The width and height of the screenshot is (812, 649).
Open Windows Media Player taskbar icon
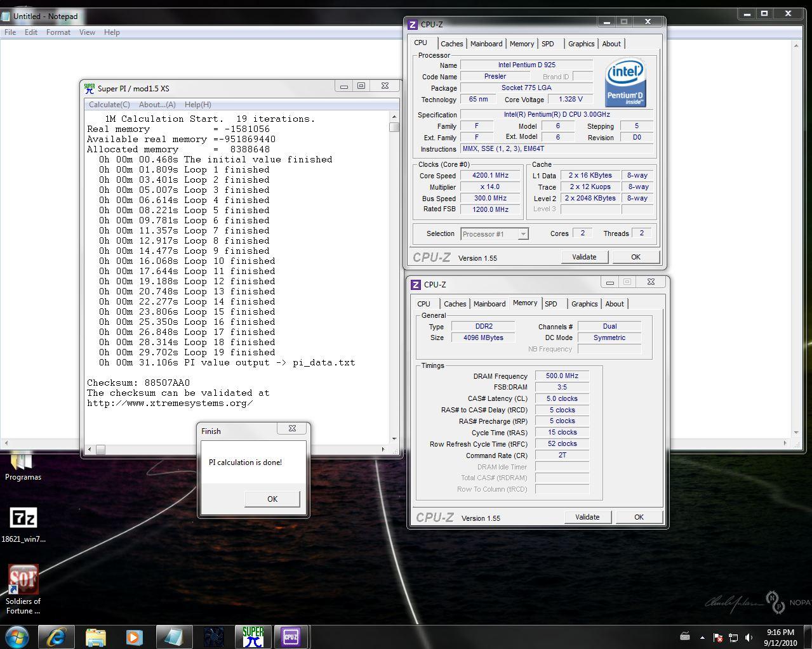click(x=134, y=636)
